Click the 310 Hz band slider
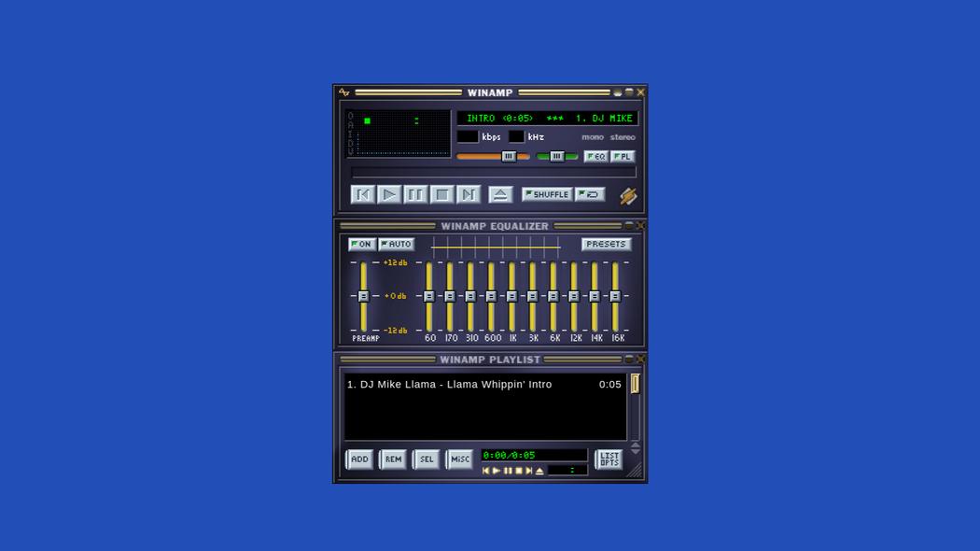 click(x=470, y=296)
